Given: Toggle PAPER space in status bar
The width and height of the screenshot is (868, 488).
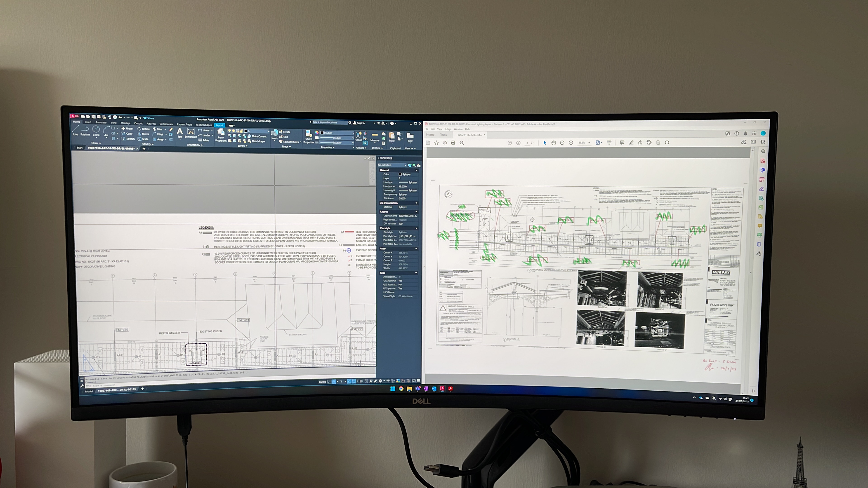Looking at the screenshot, I should 322,382.
